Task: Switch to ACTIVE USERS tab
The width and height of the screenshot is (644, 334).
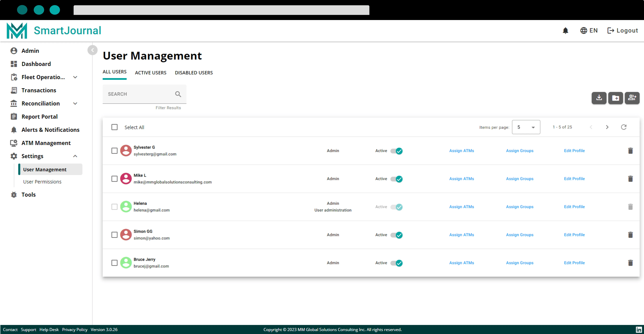Action: [x=151, y=73]
